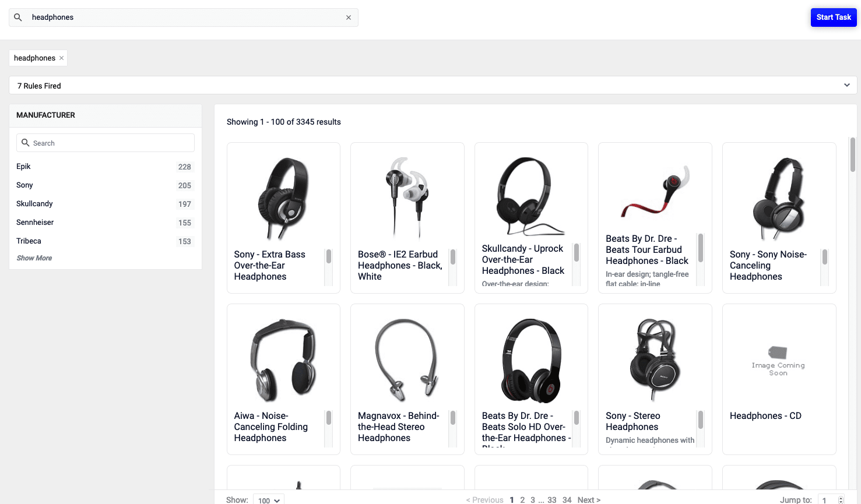Click Showing 1 - 100 of 3345 results text

[x=284, y=122]
